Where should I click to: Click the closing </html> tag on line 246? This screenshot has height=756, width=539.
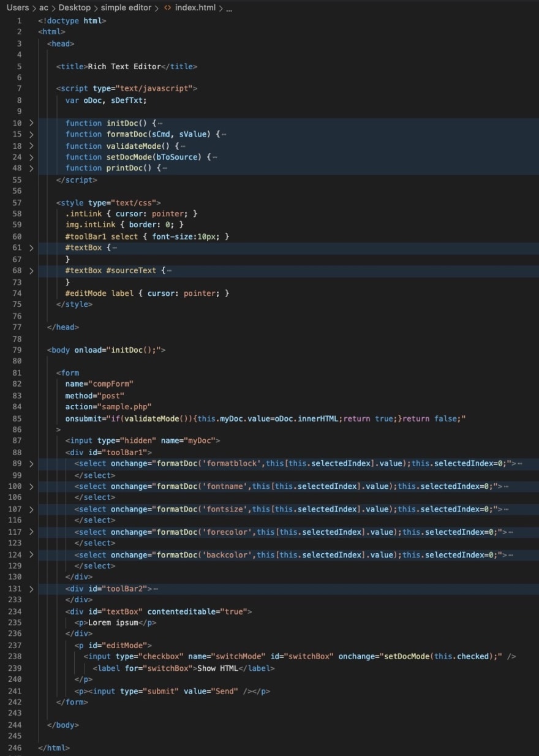54,748
